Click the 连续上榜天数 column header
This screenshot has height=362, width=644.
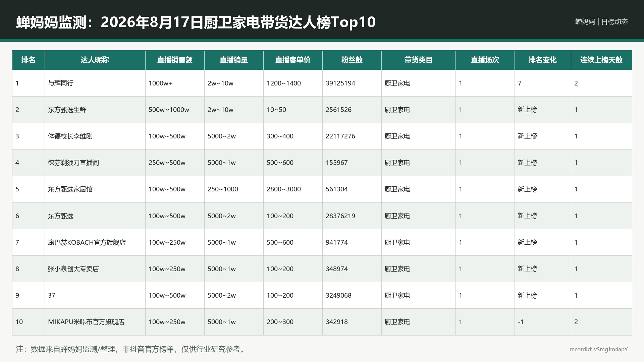pos(601,60)
